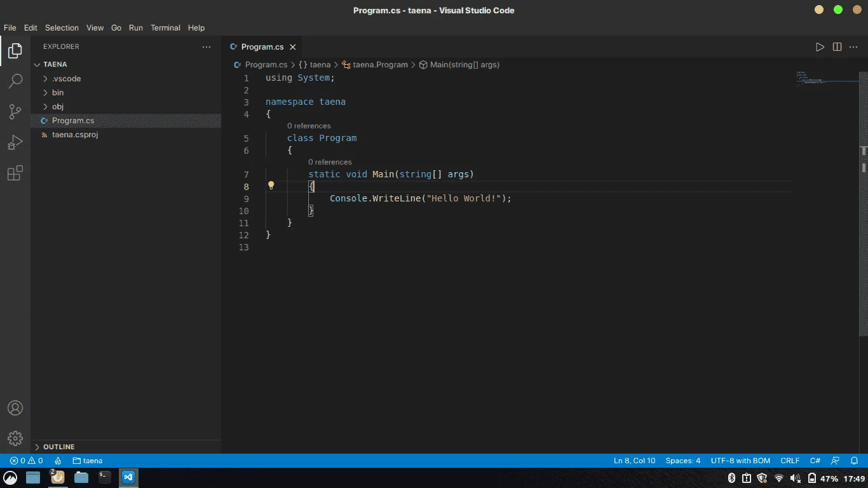This screenshot has width=868, height=488.
Task: Open notifications bell in the status bar
Action: [855, 461]
